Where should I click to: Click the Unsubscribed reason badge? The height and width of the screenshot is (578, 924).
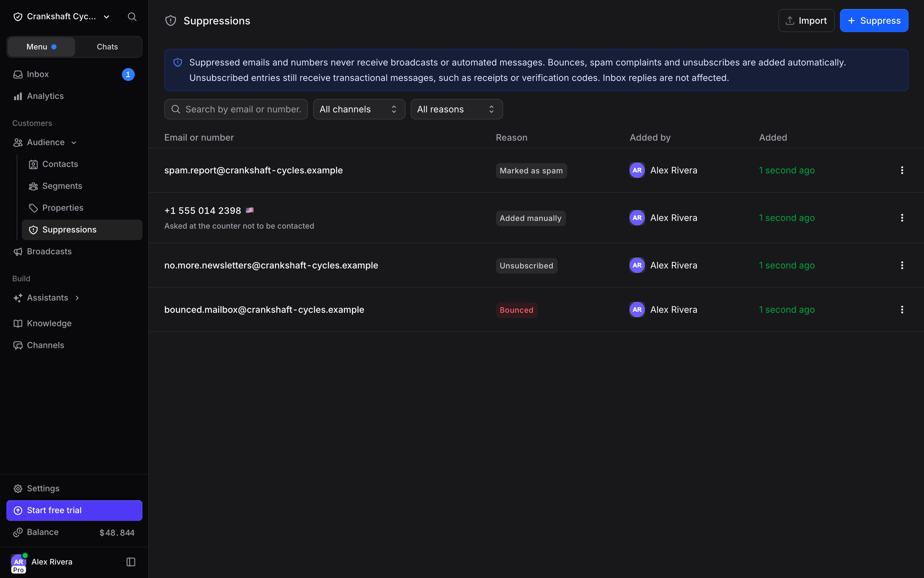(526, 265)
